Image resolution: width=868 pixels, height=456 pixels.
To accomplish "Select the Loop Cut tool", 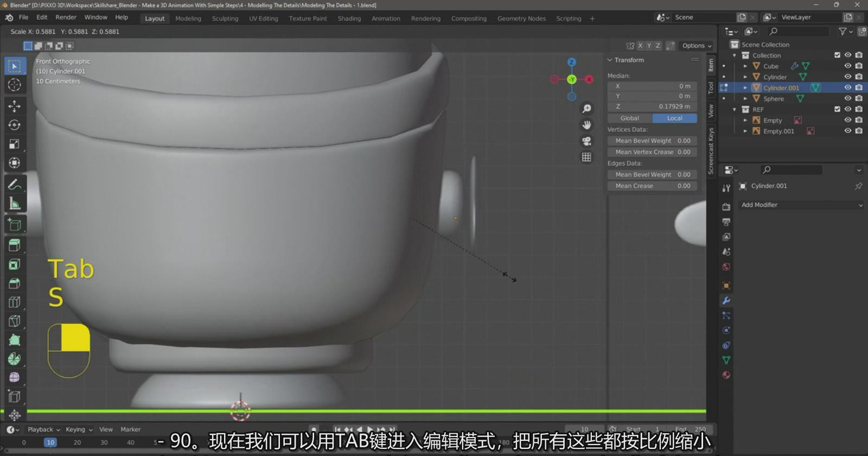I will click(15, 302).
